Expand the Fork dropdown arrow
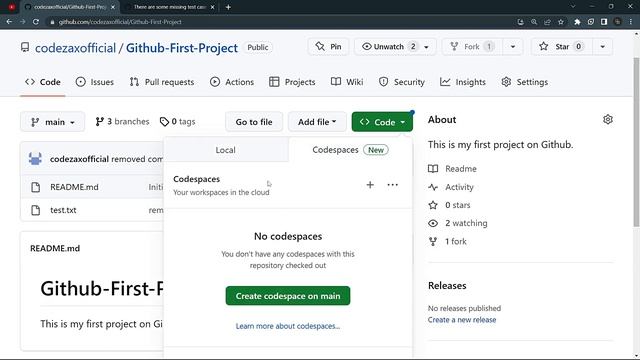This screenshot has height=360, width=640. coord(513,47)
